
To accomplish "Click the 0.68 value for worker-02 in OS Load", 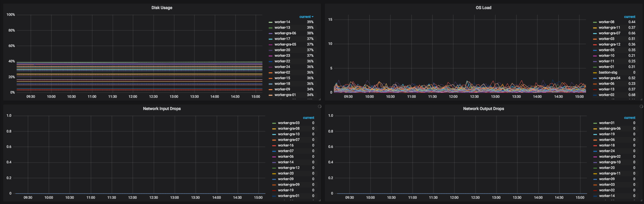I will [x=632, y=95].
